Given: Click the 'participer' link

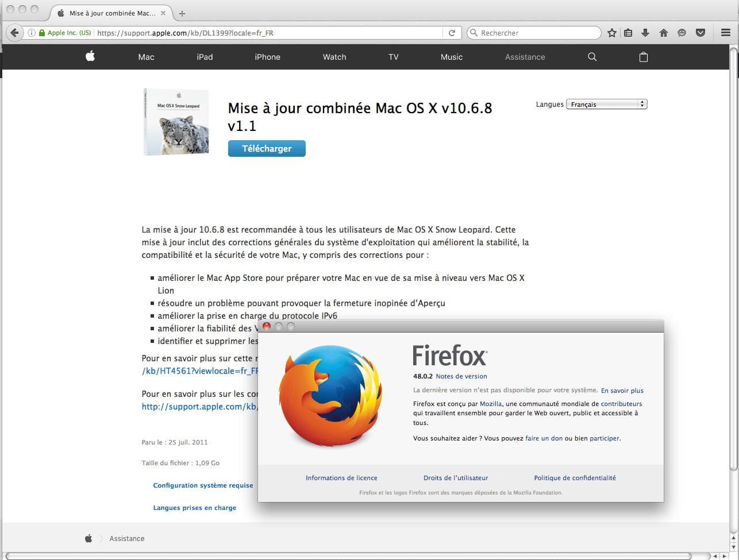Looking at the screenshot, I should click(x=605, y=438).
